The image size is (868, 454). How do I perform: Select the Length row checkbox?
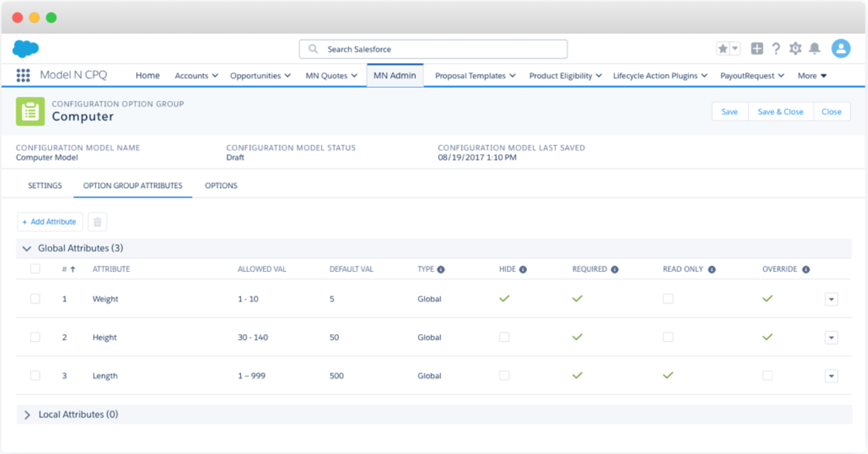(x=35, y=376)
